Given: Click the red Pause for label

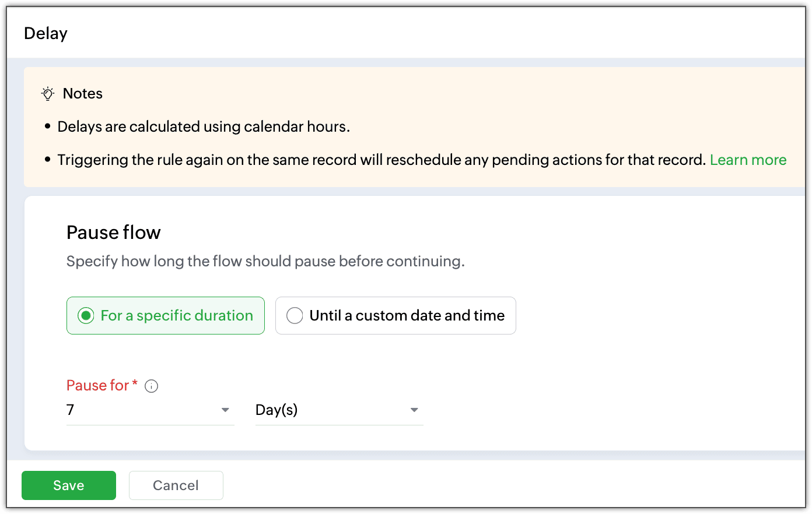Looking at the screenshot, I should 97,385.
